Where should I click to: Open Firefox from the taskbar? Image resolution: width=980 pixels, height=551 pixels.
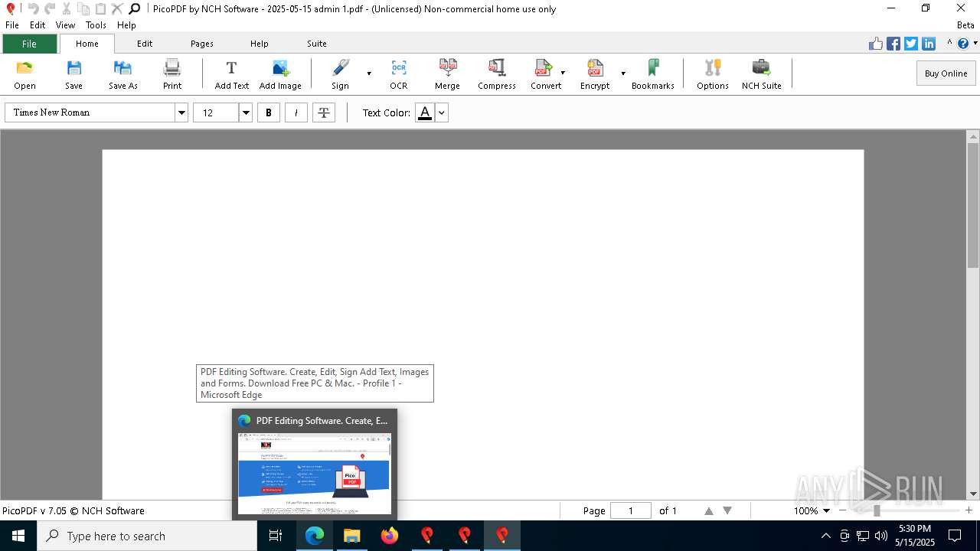pyautogui.click(x=390, y=536)
